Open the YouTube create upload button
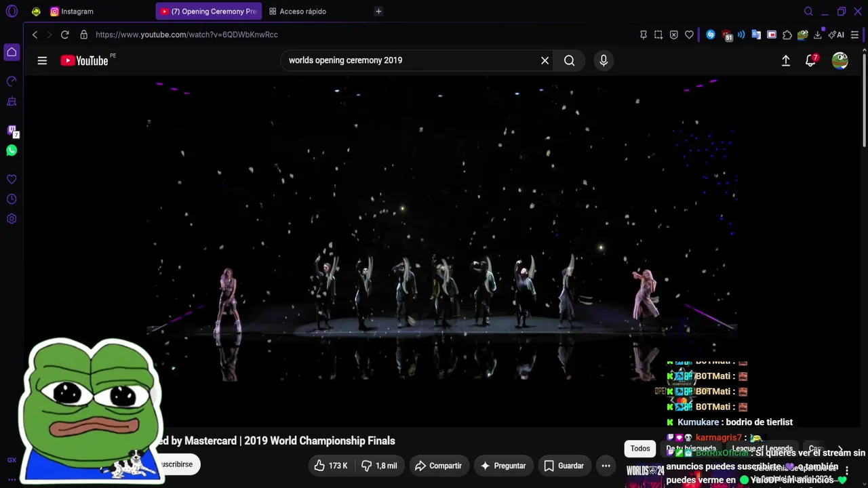The width and height of the screenshot is (868, 488). pos(786,60)
